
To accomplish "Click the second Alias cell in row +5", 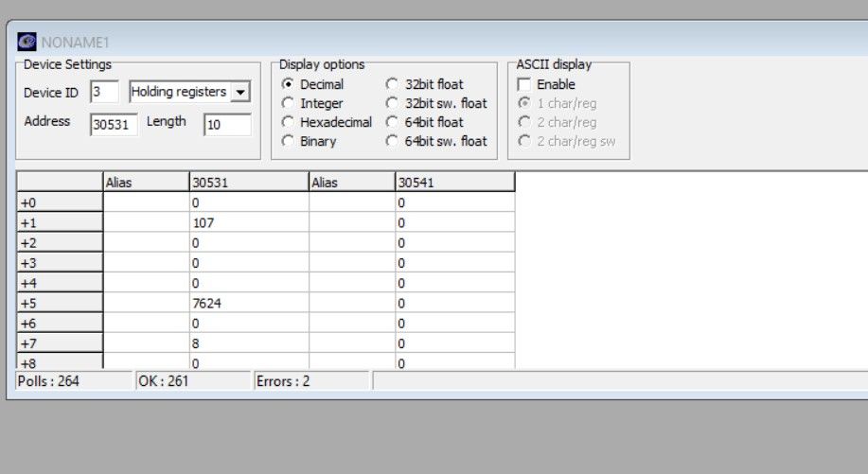I will tap(352, 303).
